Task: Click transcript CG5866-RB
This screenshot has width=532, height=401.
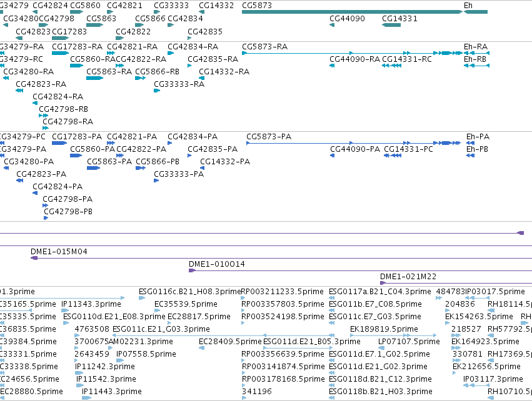Action: tap(141, 78)
